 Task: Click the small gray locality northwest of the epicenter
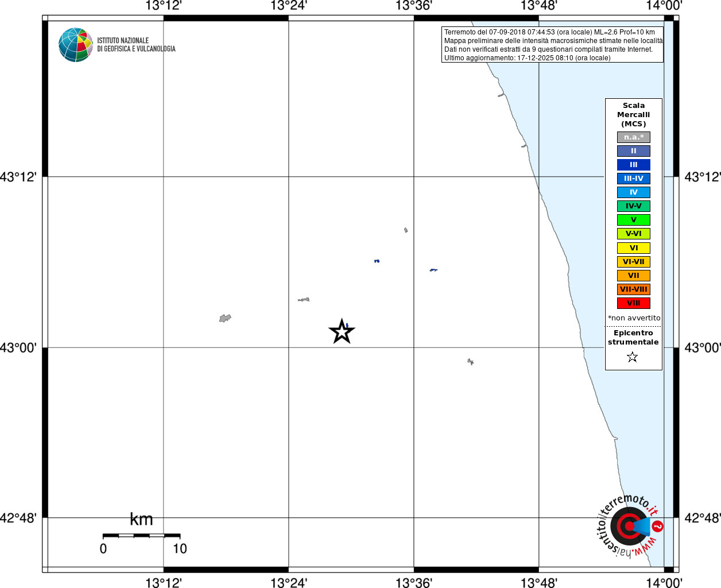click(x=304, y=300)
